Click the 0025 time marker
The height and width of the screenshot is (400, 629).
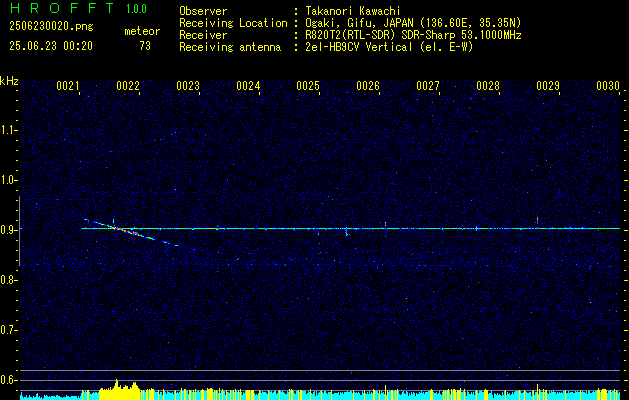308,86
